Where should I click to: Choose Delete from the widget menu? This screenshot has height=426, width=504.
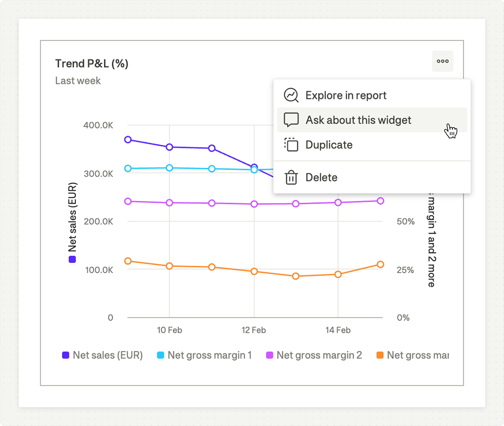coord(321,177)
